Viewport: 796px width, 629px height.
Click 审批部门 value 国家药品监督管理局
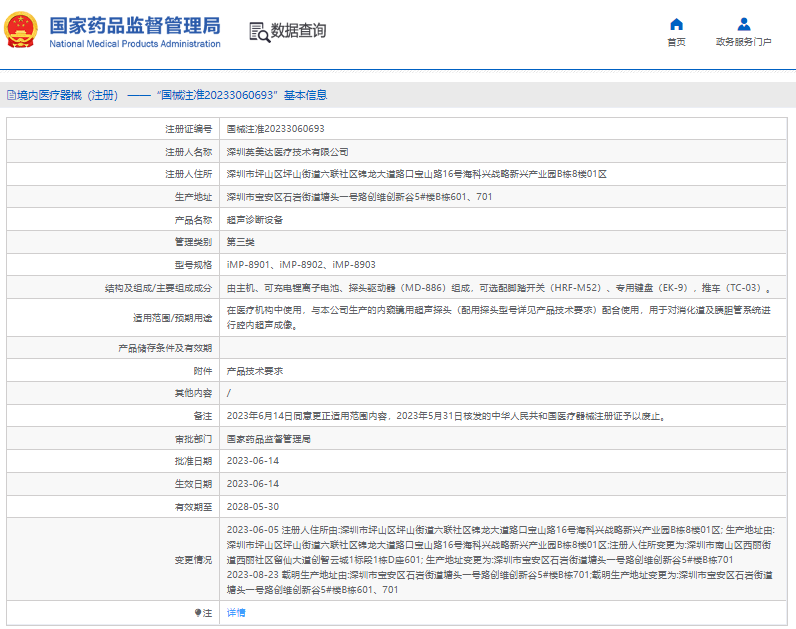269,439
